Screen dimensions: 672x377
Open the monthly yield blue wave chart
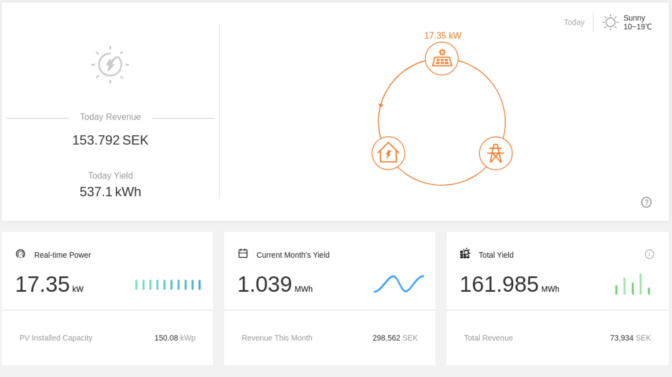tap(399, 284)
